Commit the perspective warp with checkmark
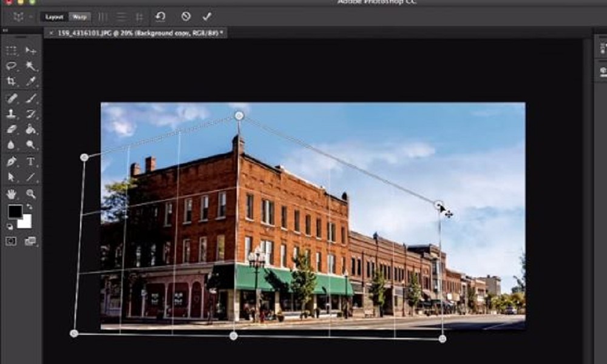Viewport: 607px width, 364px height. tap(207, 16)
